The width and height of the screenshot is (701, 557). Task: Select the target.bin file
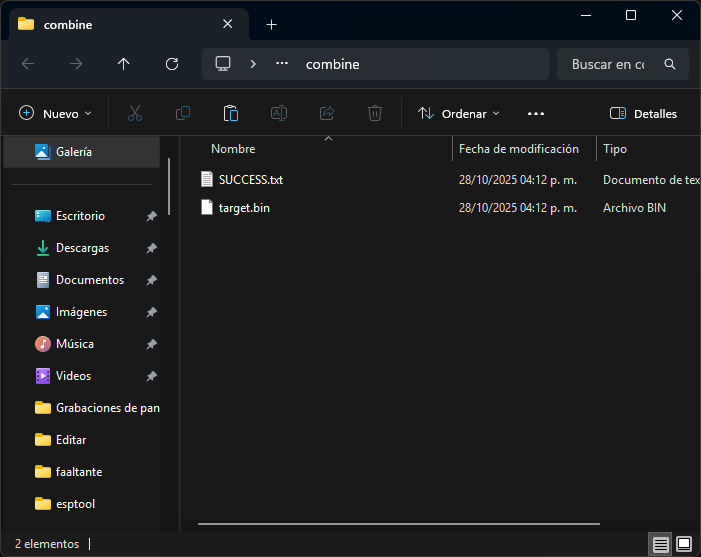(x=244, y=208)
